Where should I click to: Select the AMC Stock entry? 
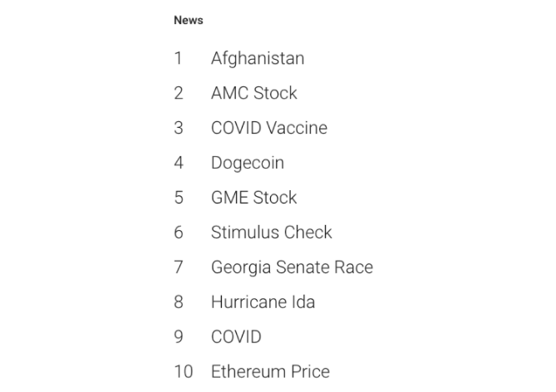click(253, 93)
